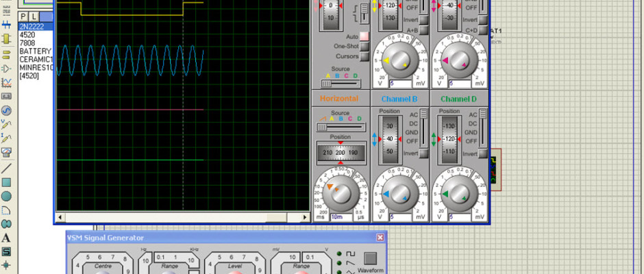Toggle the Auto trigger button
This screenshot has width=644, height=274.
tap(364, 36)
